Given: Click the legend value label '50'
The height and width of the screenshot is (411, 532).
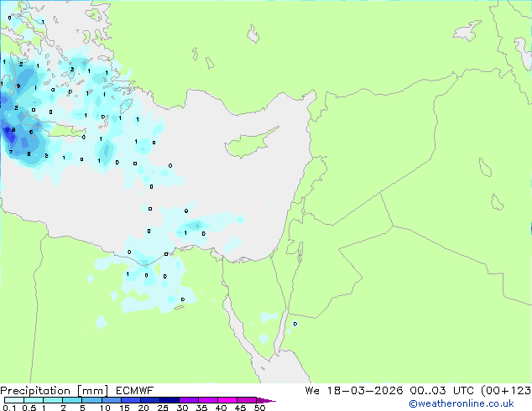Looking at the screenshot, I should click(259, 408).
